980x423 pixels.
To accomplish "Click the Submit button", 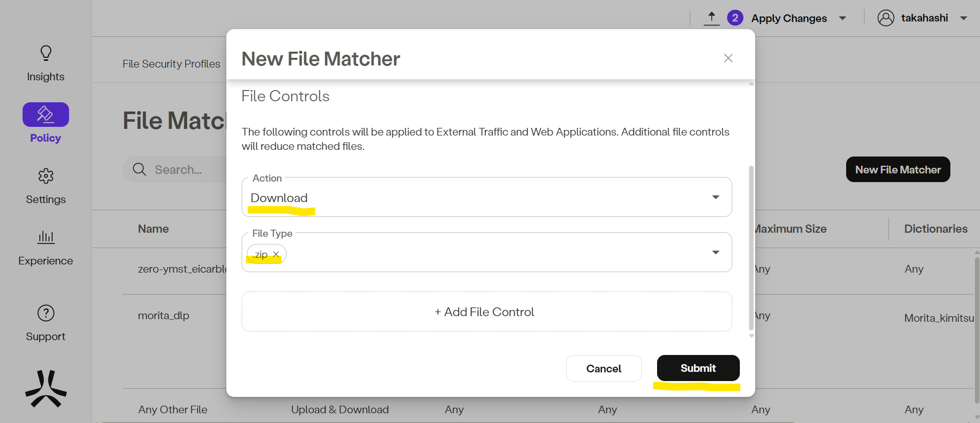I will point(698,368).
